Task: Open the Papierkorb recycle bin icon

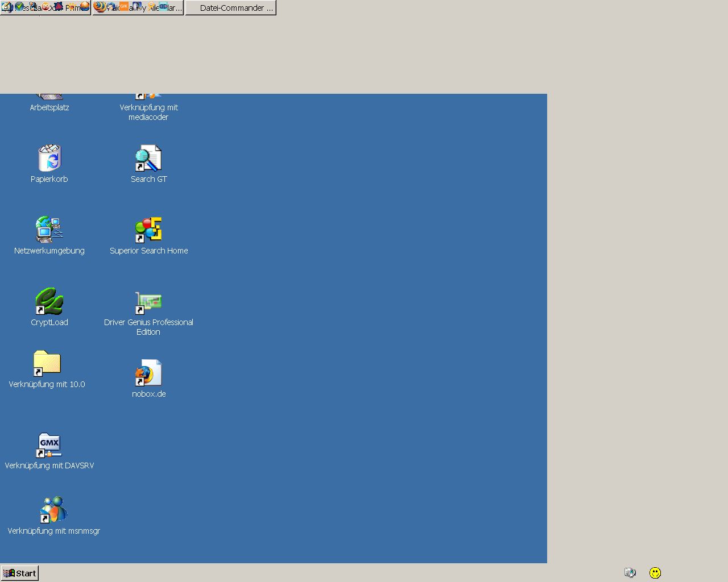Action: coord(49,159)
